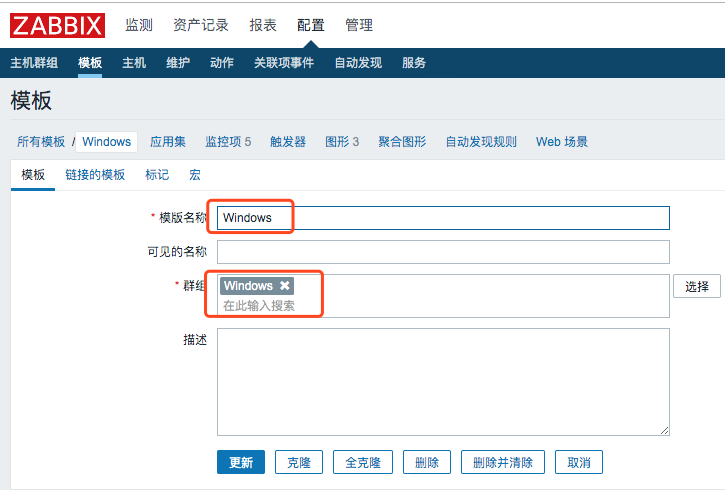
Task: Click the 删除 button
Action: (x=427, y=462)
